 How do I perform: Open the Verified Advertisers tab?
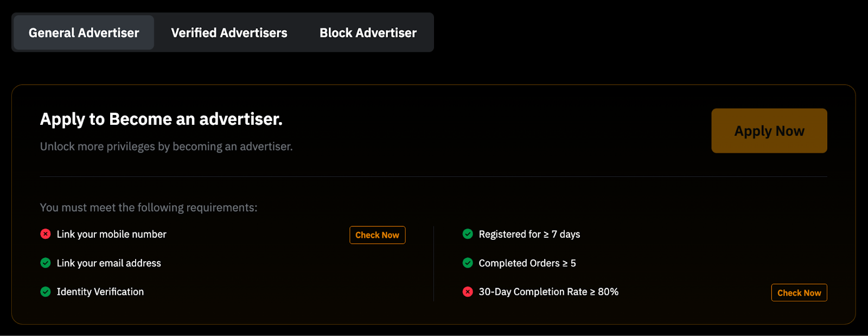pyautogui.click(x=229, y=33)
